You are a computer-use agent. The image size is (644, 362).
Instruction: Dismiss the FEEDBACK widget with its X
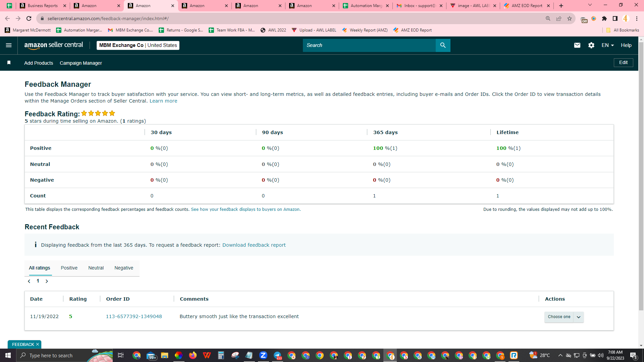38,344
